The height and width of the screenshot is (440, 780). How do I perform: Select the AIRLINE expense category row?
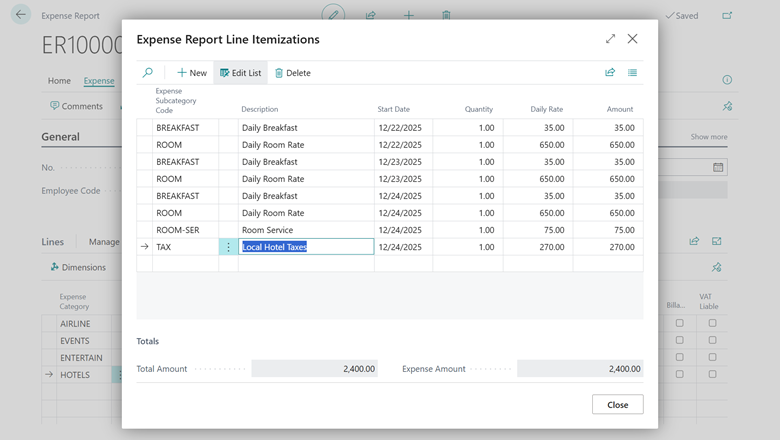(x=75, y=324)
